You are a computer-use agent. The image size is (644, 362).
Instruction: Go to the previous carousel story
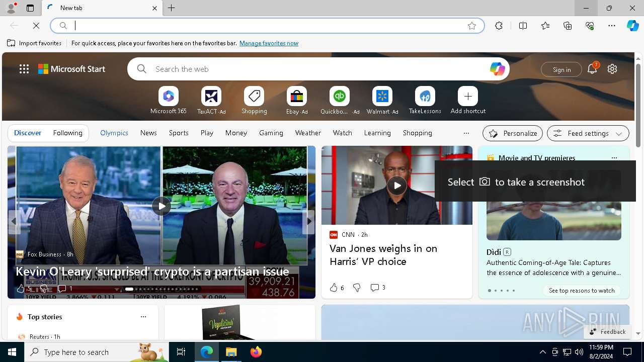click(14, 221)
